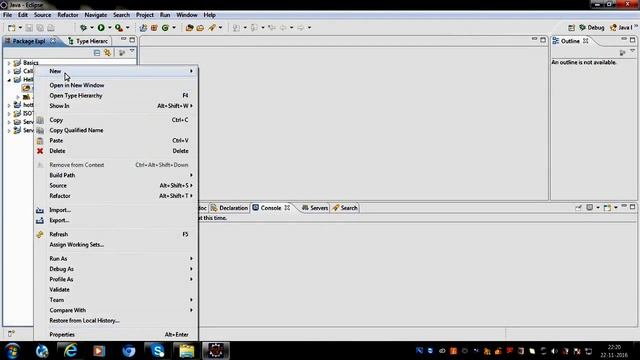Maximize the Package Explorer panel
Image resolution: width=640 pixels, height=360 pixels.
[132, 40]
